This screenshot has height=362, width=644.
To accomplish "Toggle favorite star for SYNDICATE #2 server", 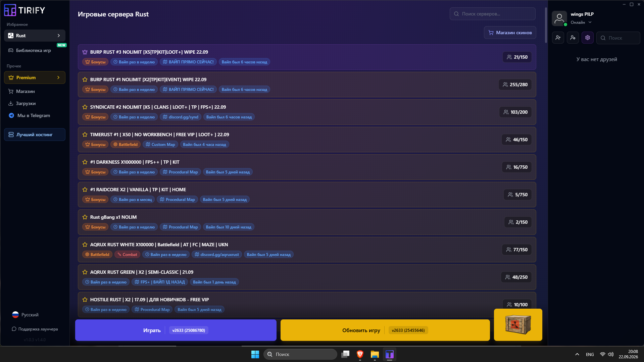I will click(85, 107).
